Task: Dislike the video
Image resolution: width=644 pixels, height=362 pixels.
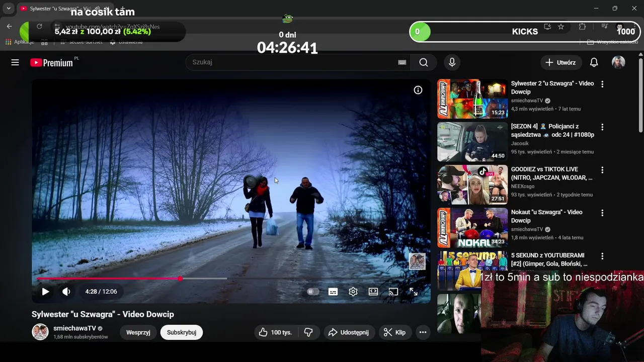Action: click(308, 332)
